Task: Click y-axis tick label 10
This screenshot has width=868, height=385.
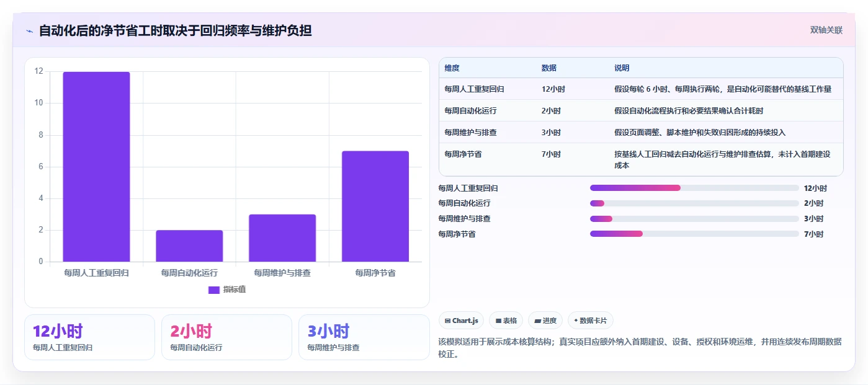Action: pyautogui.click(x=39, y=103)
